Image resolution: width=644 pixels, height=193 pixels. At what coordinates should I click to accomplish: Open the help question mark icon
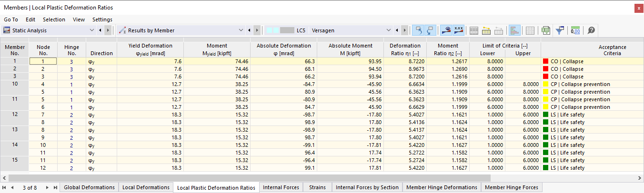click(x=591, y=30)
